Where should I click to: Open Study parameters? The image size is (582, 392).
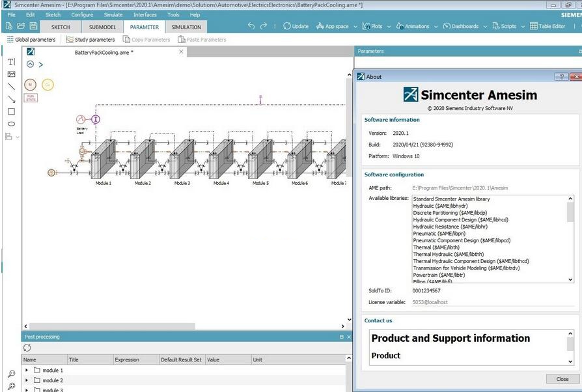pyautogui.click(x=90, y=39)
